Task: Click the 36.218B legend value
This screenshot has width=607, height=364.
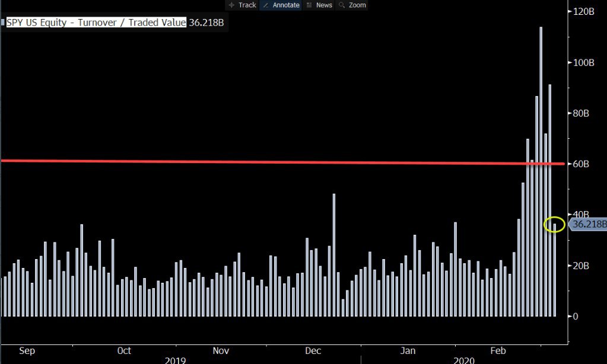Action: pyautogui.click(x=206, y=23)
